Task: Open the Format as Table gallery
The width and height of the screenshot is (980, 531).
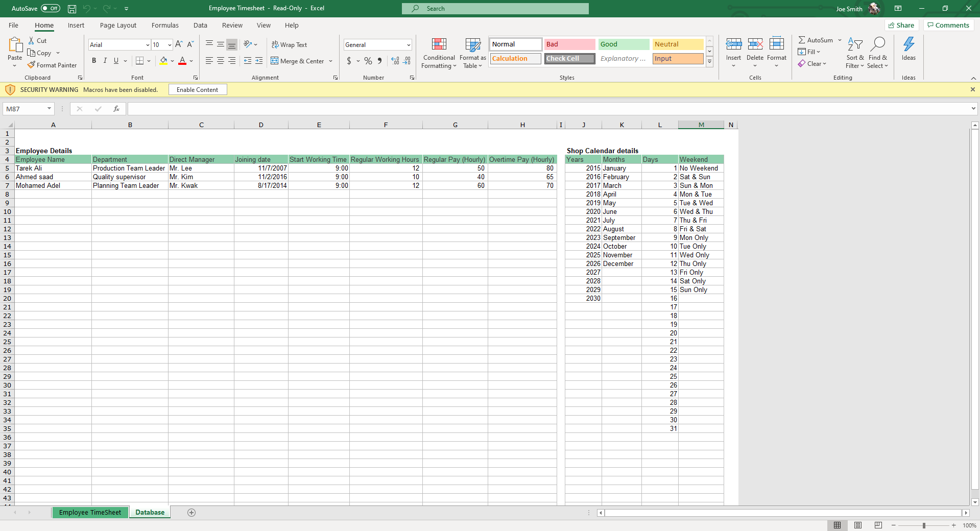Action: click(x=472, y=44)
